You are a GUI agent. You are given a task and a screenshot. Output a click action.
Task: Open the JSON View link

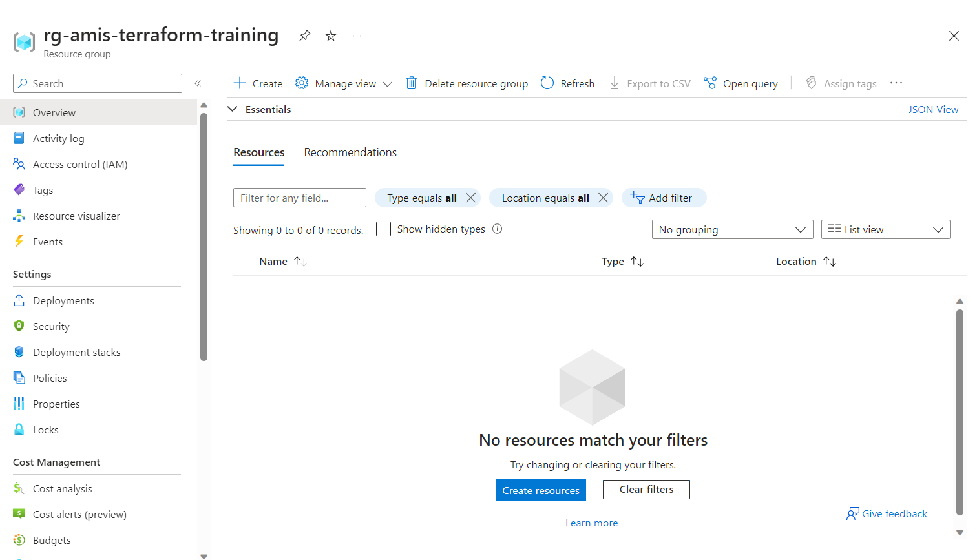click(933, 109)
